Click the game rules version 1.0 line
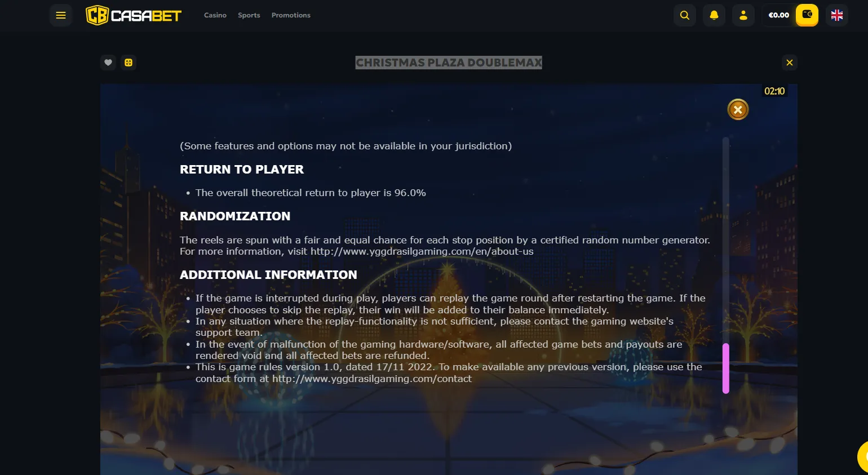The image size is (868, 475). coord(449,373)
